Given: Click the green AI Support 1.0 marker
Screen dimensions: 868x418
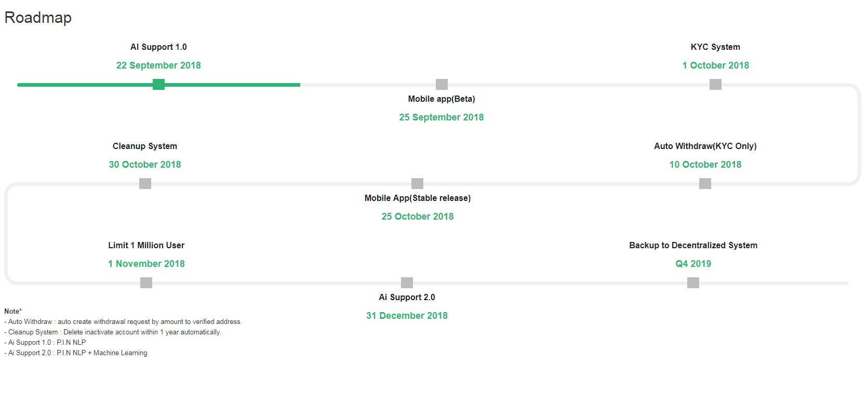Looking at the screenshot, I should (158, 85).
